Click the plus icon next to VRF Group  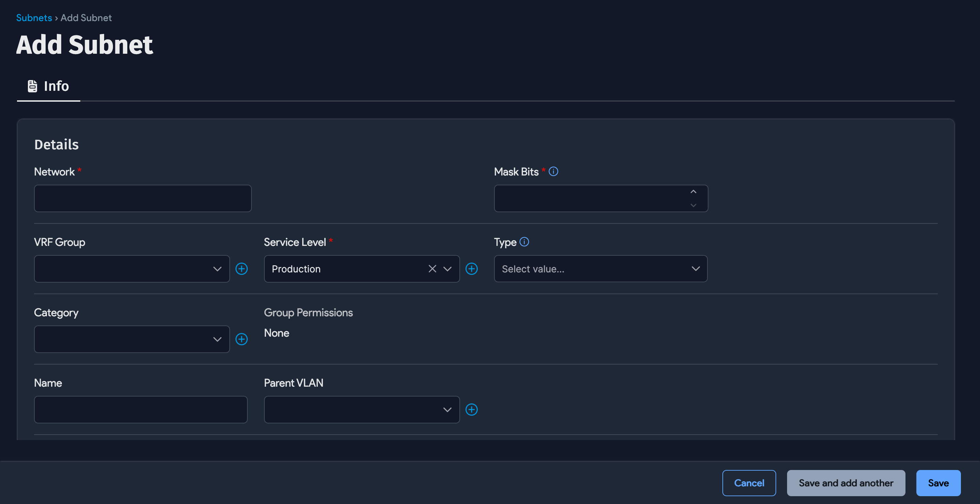coord(242,269)
